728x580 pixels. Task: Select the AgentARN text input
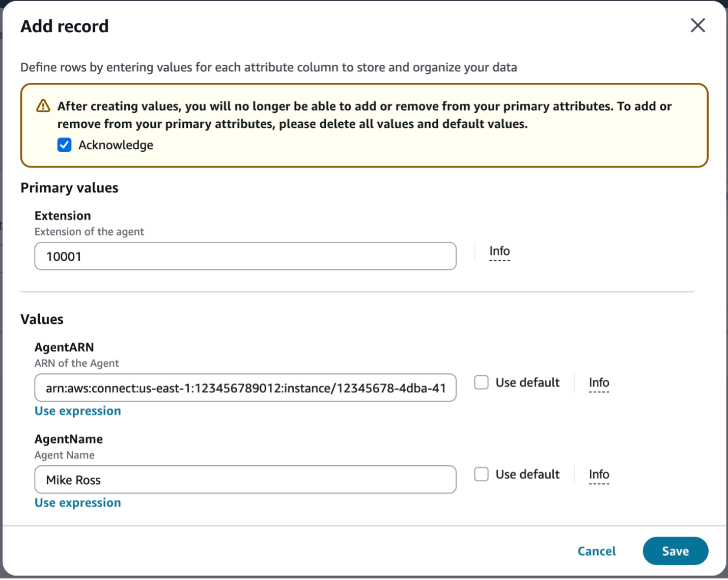tap(245, 388)
